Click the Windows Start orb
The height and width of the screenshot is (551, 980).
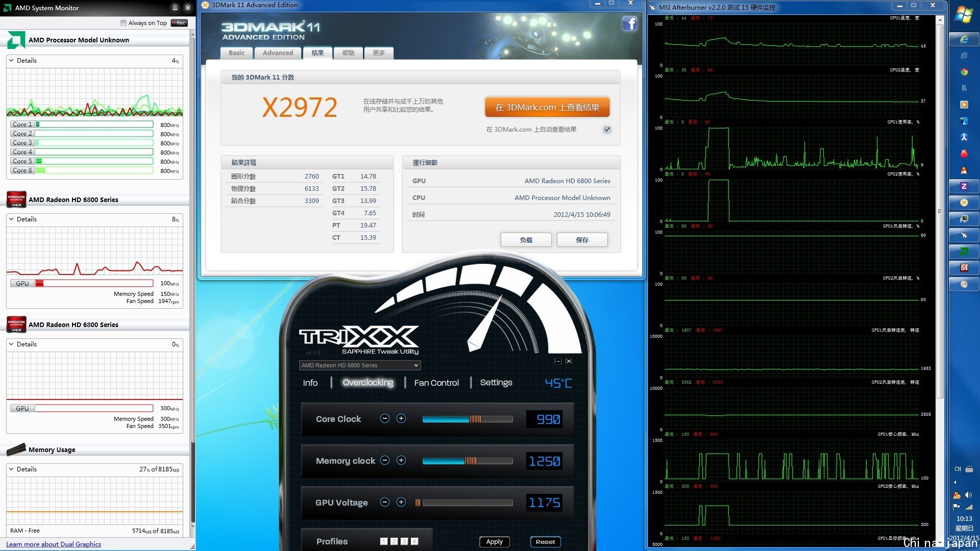[x=964, y=15]
